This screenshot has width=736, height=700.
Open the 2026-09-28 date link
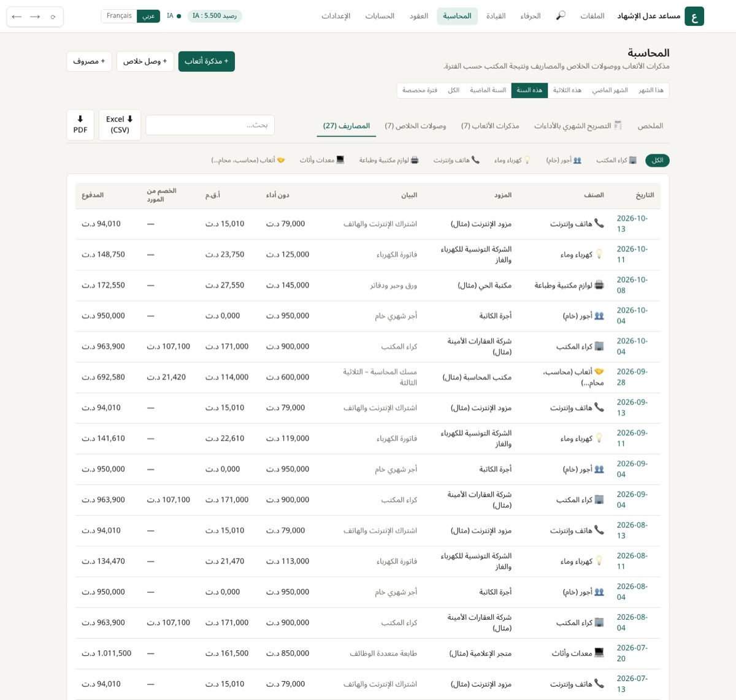click(x=632, y=377)
